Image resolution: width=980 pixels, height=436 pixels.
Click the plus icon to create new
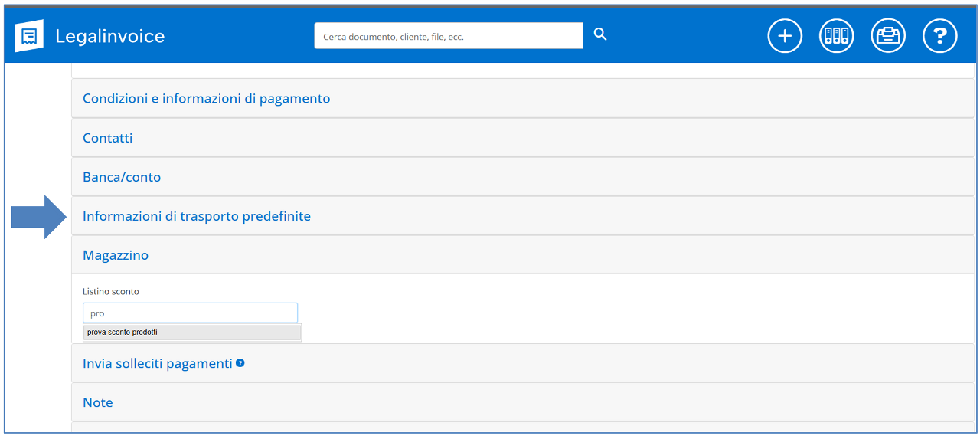point(785,36)
